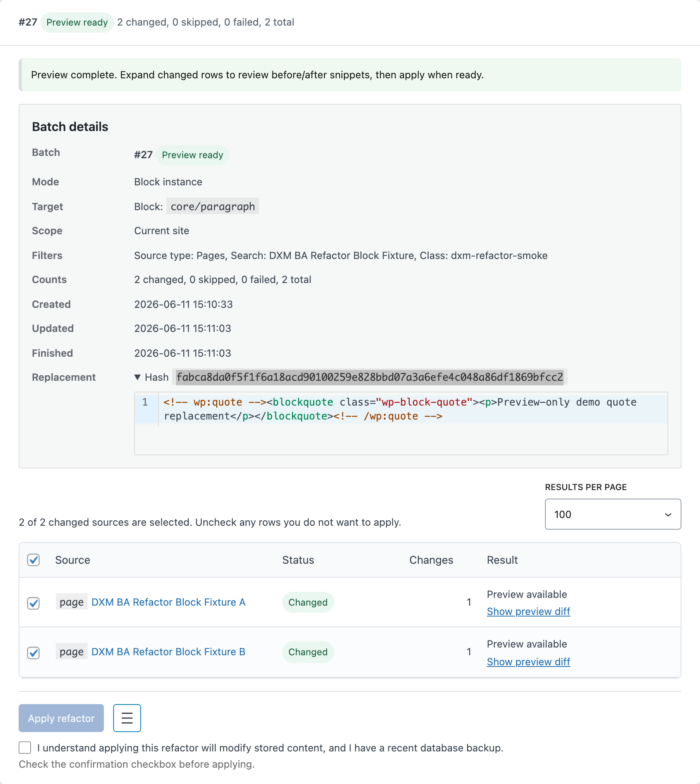This screenshot has width=700, height=784.
Task: Open DXM BA Refactor Block Fixture B link
Action: [x=169, y=652]
